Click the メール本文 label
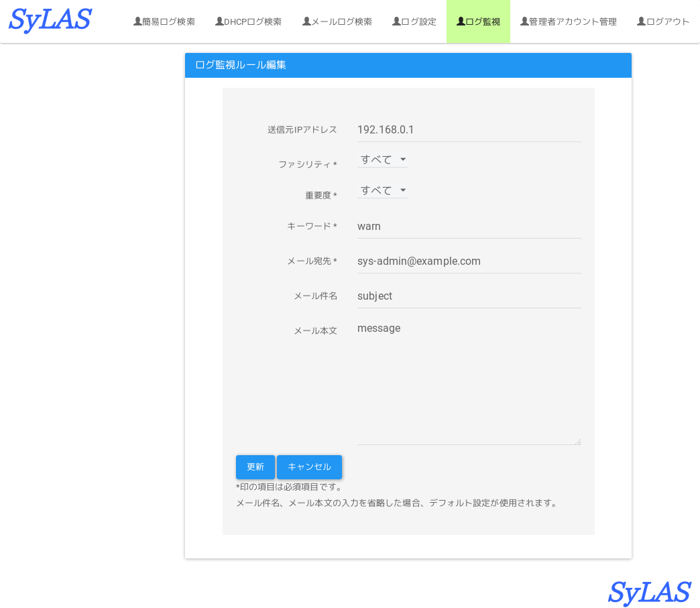Viewport: 700px width, 608px height. tap(316, 330)
